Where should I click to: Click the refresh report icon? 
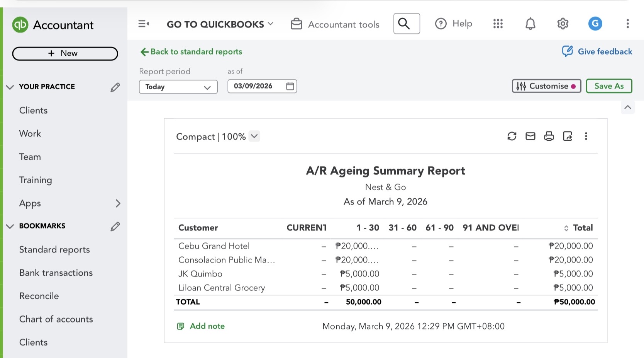pos(512,136)
